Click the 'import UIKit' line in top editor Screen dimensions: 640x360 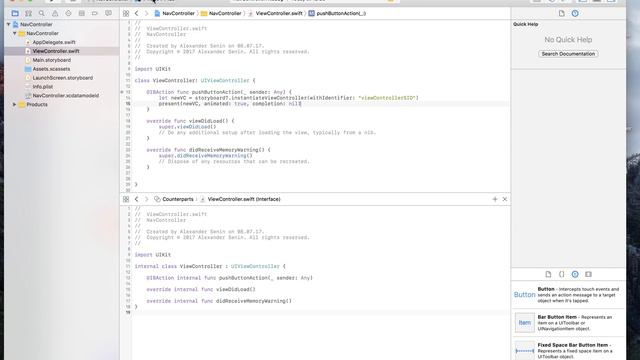(153, 69)
